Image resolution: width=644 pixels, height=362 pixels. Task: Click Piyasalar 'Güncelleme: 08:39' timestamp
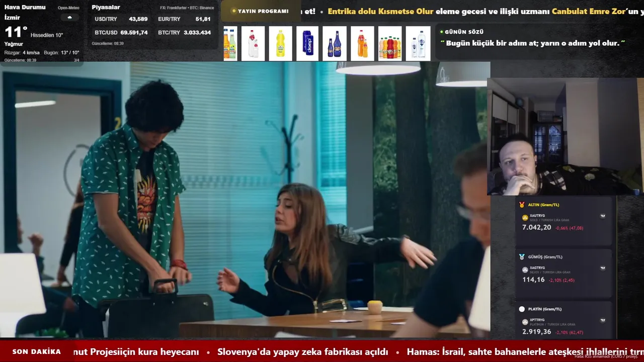point(108,44)
